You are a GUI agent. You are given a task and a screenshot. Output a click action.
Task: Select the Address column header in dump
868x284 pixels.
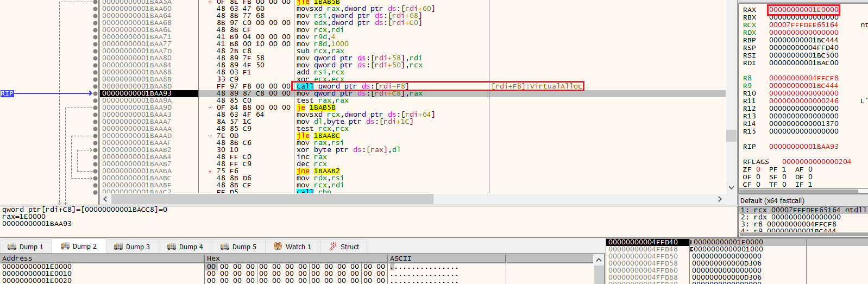coord(17,258)
